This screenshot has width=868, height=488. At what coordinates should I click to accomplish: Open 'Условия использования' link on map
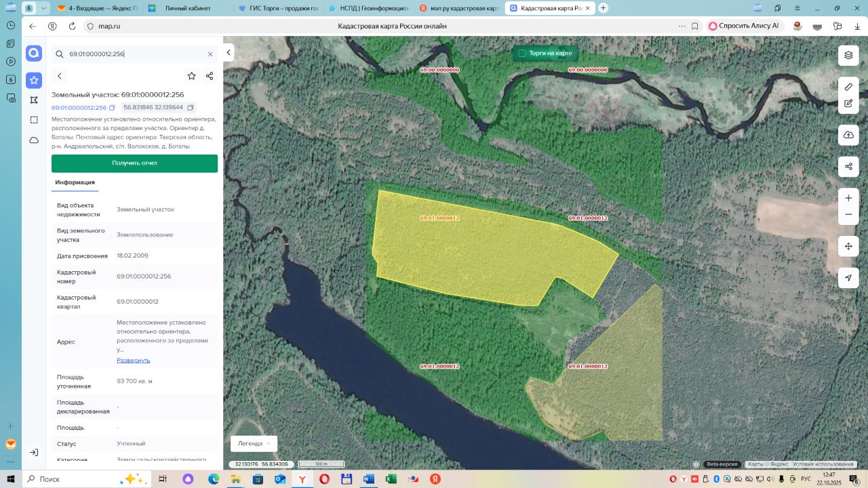(x=824, y=464)
